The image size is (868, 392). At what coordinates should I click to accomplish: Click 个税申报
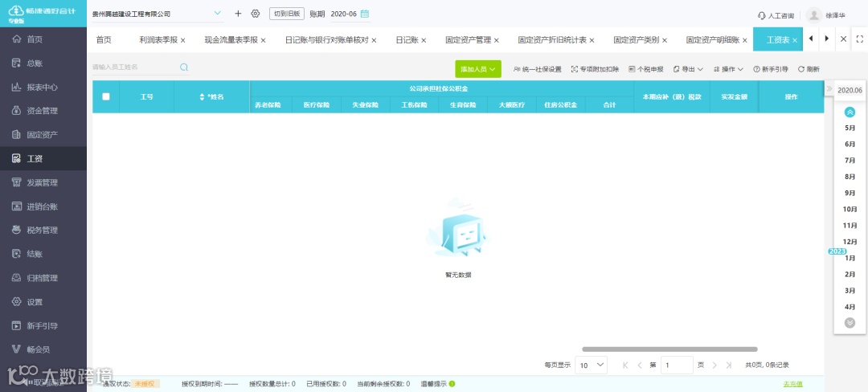coord(646,69)
